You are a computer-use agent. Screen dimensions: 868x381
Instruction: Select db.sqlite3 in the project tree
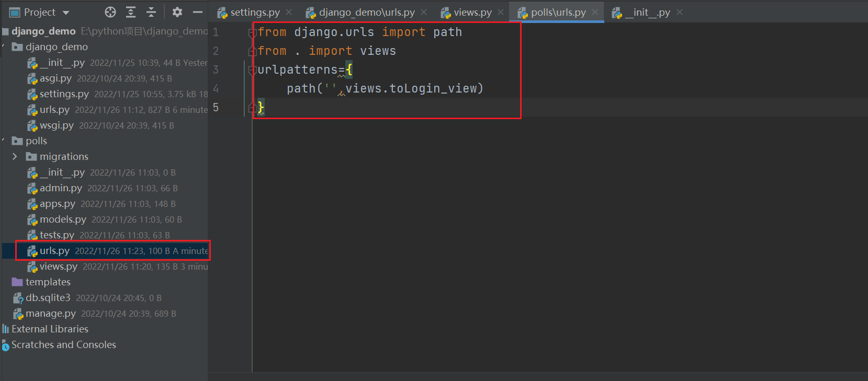[x=48, y=298]
